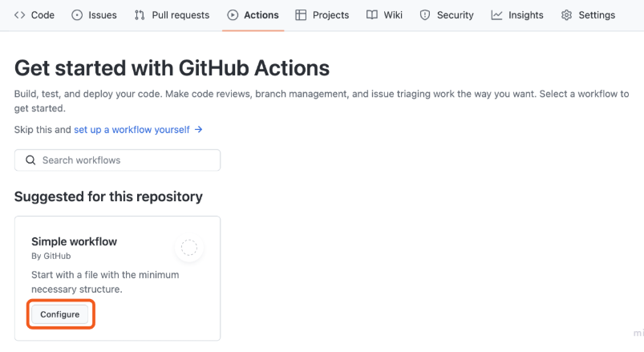Click the magnifier icon in search box
Screen dimensions: 644x352
30,160
